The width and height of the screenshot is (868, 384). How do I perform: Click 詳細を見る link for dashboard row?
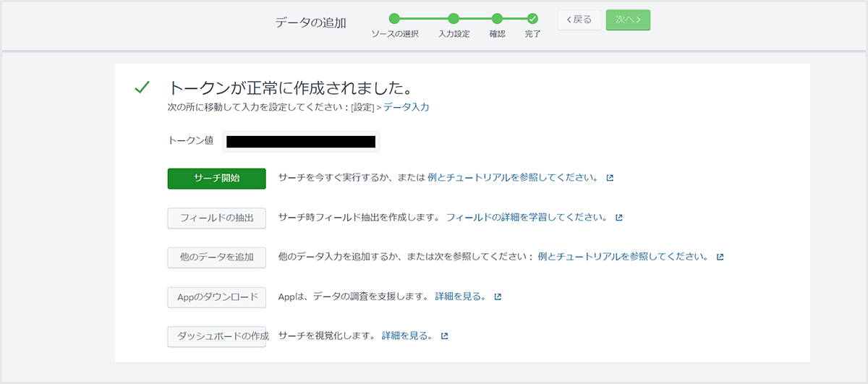click(x=407, y=336)
